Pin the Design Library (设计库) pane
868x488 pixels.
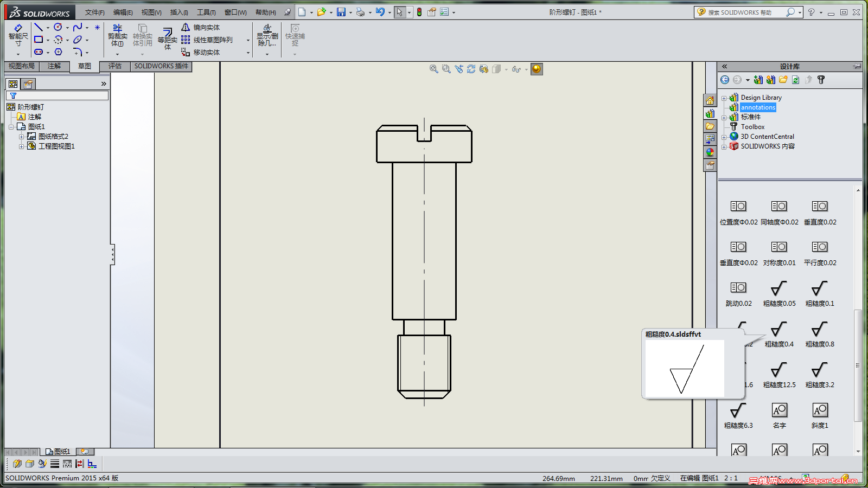tap(857, 66)
